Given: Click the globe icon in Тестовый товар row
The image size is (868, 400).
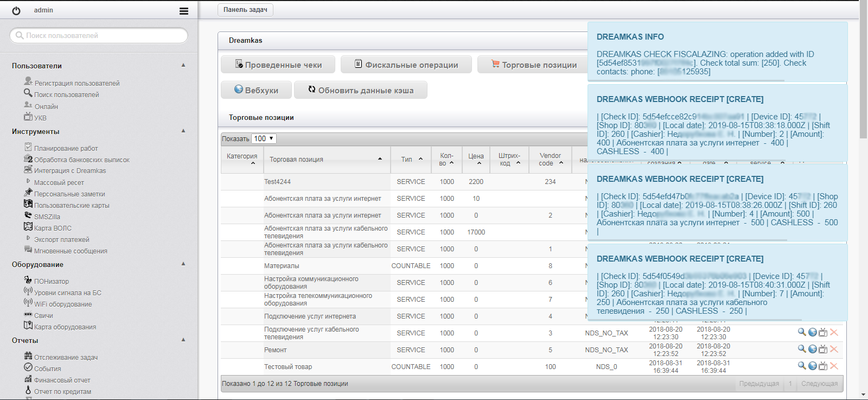Looking at the screenshot, I should coord(812,366).
